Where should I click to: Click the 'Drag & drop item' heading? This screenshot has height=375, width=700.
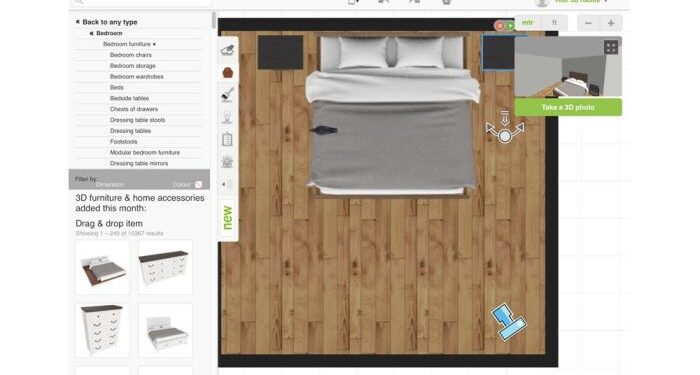[109, 224]
